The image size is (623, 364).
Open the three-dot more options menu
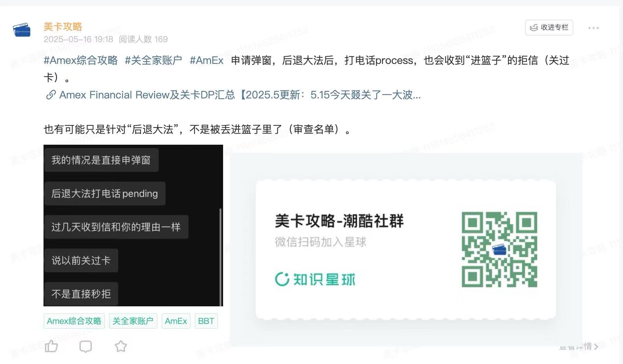[x=593, y=28]
